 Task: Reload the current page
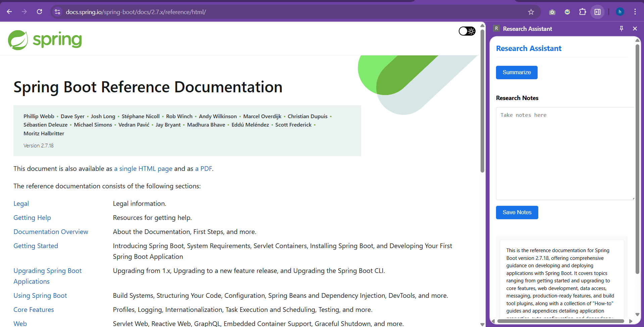pyautogui.click(x=39, y=12)
